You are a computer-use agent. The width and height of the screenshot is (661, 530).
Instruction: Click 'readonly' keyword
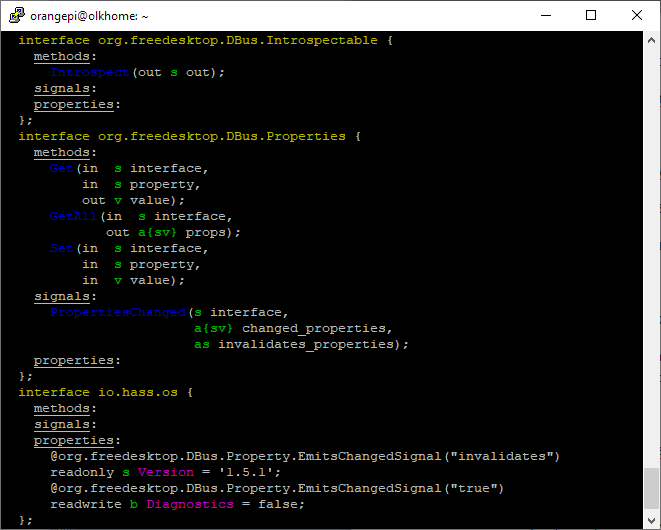pyautogui.click(x=82, y=472)
